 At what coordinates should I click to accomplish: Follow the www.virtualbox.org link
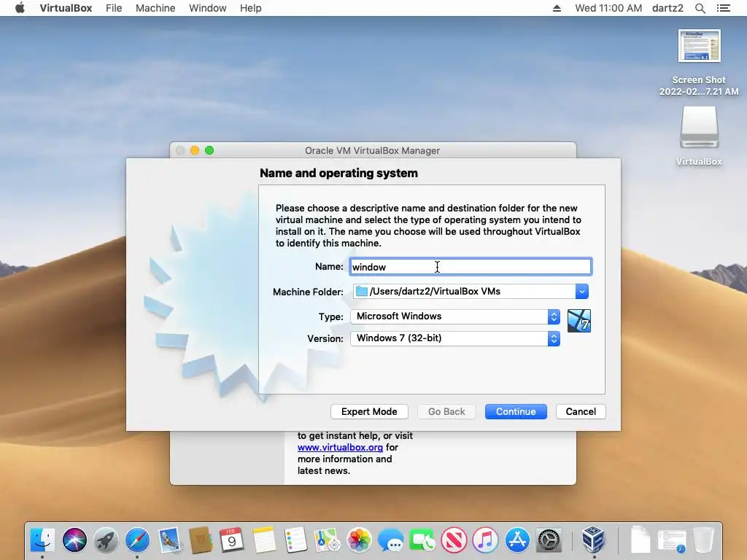pos(340,448)
